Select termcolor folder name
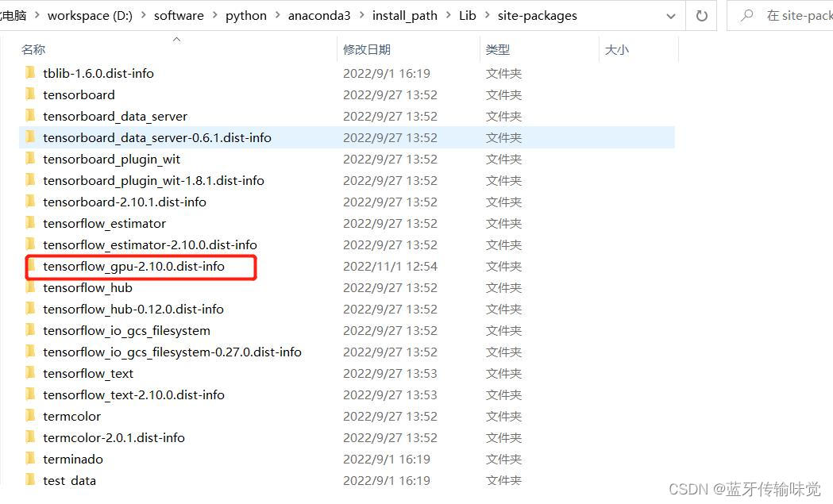This screenshot has height=504, width=833. click(x=71, y=417)
